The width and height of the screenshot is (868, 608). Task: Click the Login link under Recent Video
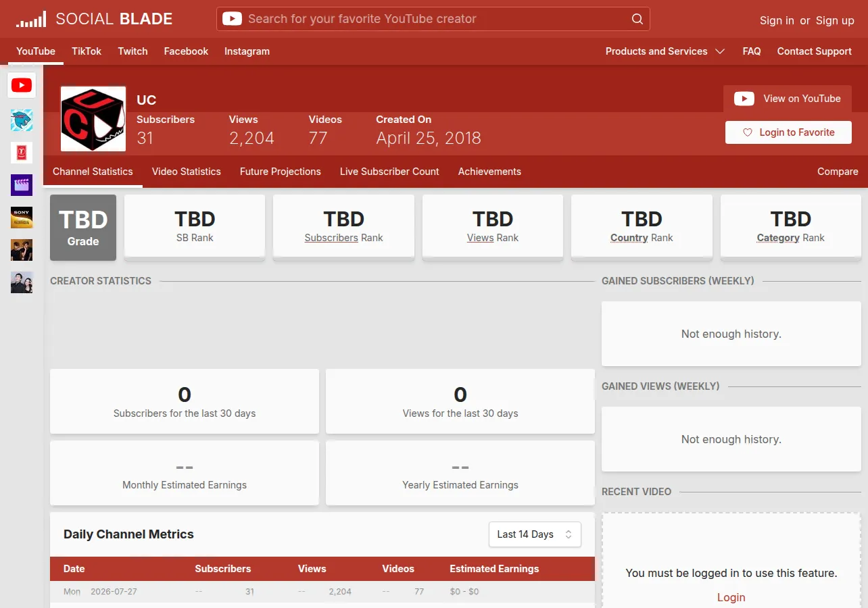coord(731,597)
